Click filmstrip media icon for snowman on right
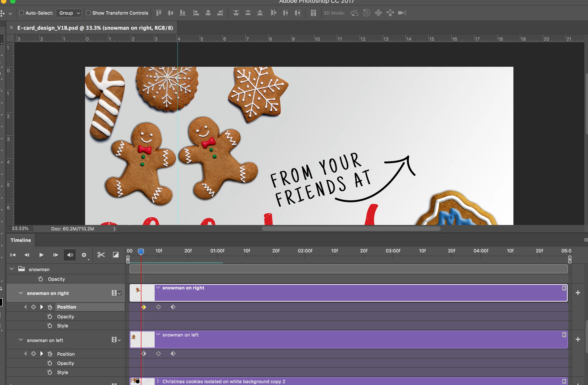The width and height of the screenshot is (588, 385). (114, 293)
